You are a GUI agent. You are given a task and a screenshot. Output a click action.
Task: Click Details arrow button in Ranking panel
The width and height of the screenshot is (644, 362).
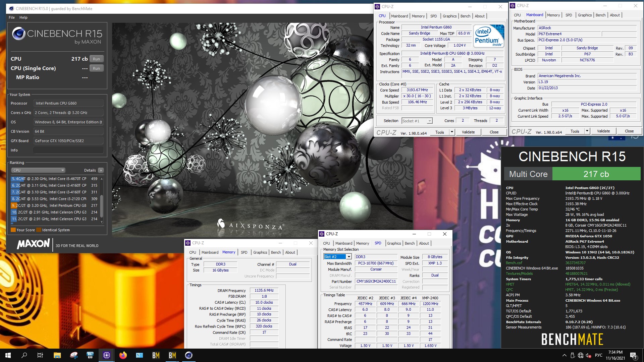tap(101, 170)
